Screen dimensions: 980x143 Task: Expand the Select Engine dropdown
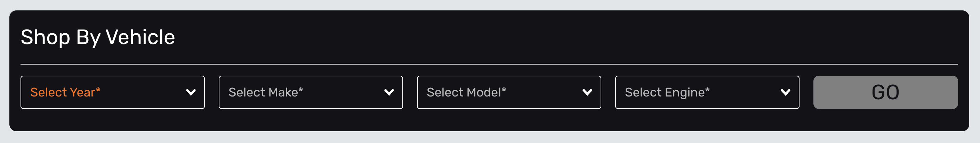707,92
